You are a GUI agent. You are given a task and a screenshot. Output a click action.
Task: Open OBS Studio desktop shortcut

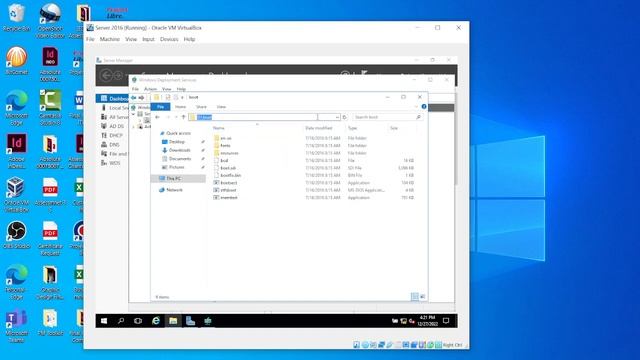16,235
